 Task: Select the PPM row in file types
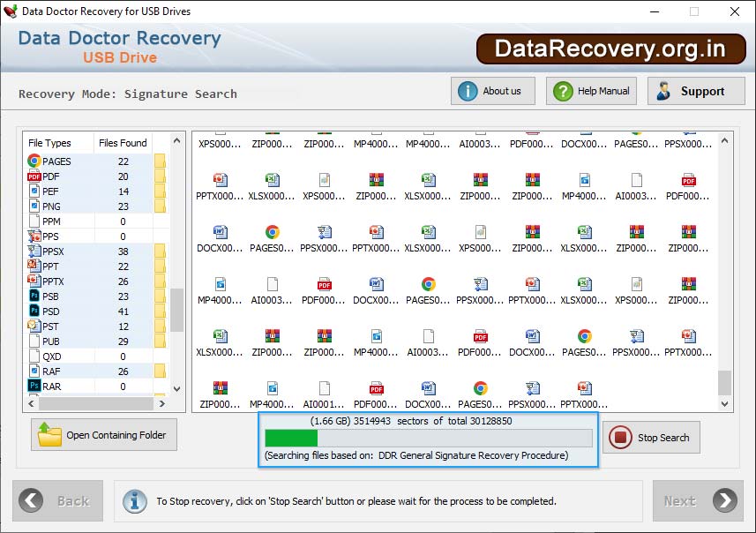click(x=96, y=221)
